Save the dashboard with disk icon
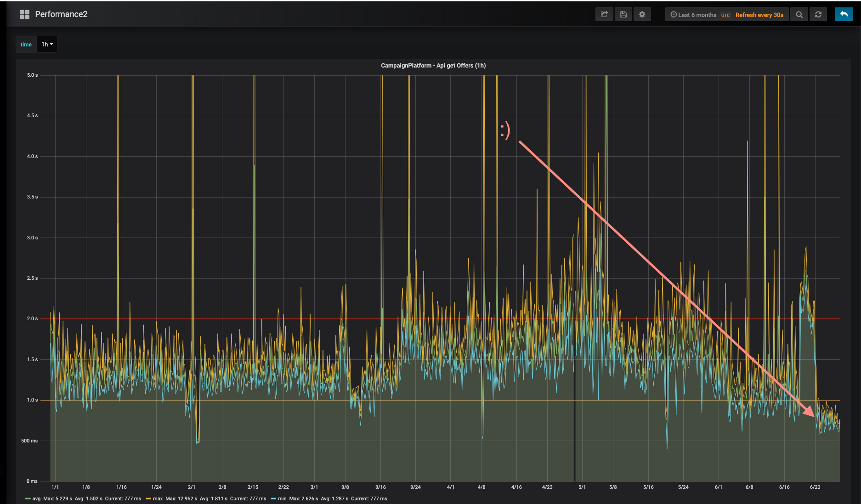This screenshot has width=861, height=504. (623, 14)
